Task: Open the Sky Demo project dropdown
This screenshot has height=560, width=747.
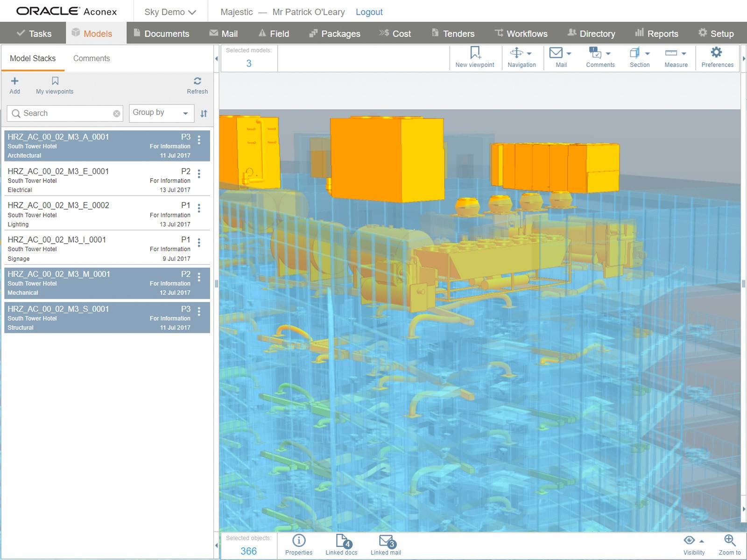Action: [x=170, y=12]
